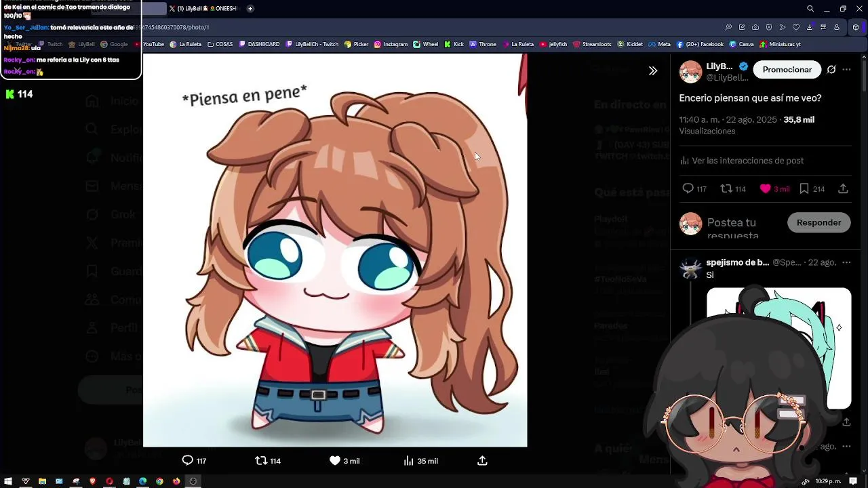Open the Windows Start menu
This screenshot has width=868, height=488.
(9, 481)
